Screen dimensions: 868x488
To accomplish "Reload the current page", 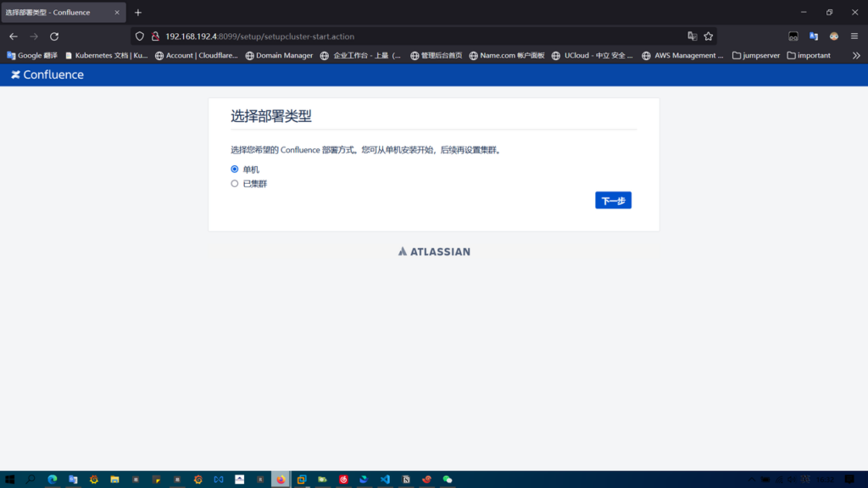I will [54, 36].
